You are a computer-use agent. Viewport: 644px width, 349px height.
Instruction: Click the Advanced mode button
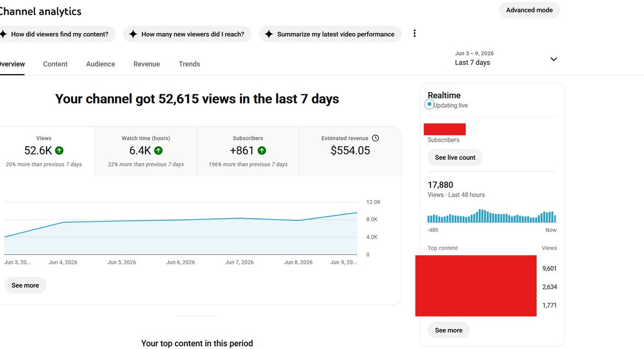[529, 10]
